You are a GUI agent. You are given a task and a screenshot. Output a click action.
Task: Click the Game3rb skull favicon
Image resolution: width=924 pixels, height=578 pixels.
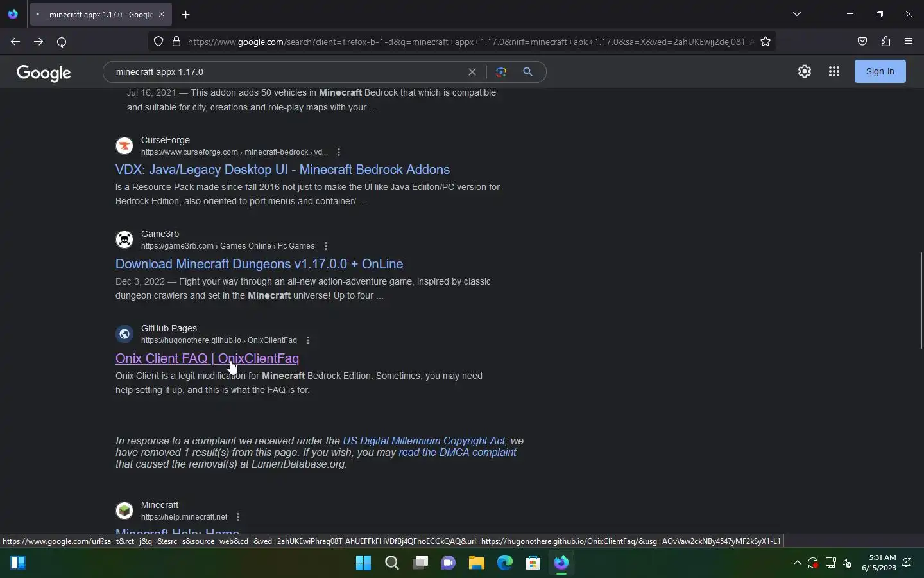[x=124, y=240]
